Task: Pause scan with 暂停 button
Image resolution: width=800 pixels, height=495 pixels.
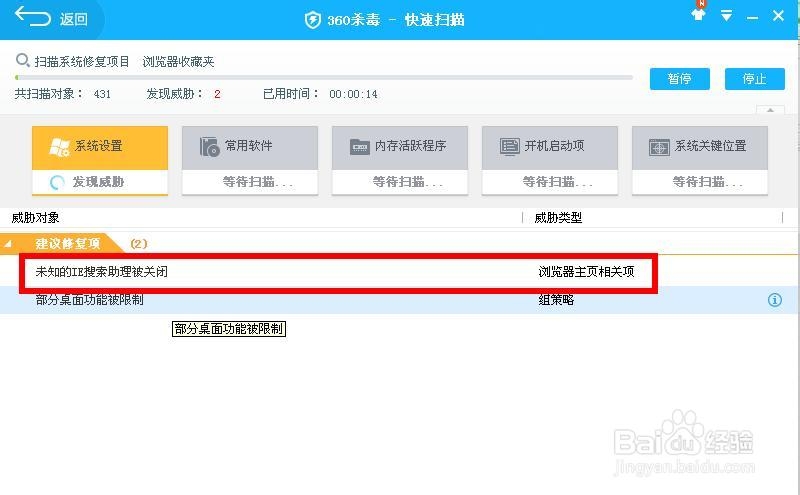Action: point(680,79)
